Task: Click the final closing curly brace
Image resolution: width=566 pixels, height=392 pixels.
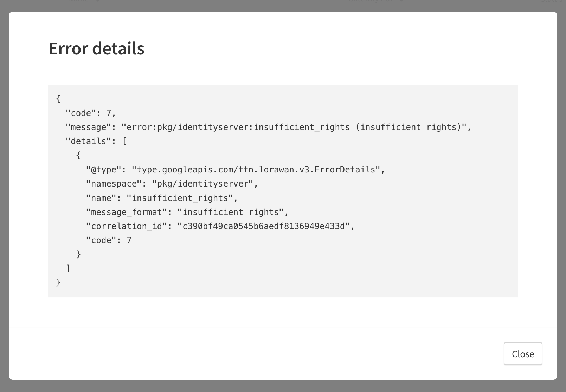Action: click(x=58, y=282)
